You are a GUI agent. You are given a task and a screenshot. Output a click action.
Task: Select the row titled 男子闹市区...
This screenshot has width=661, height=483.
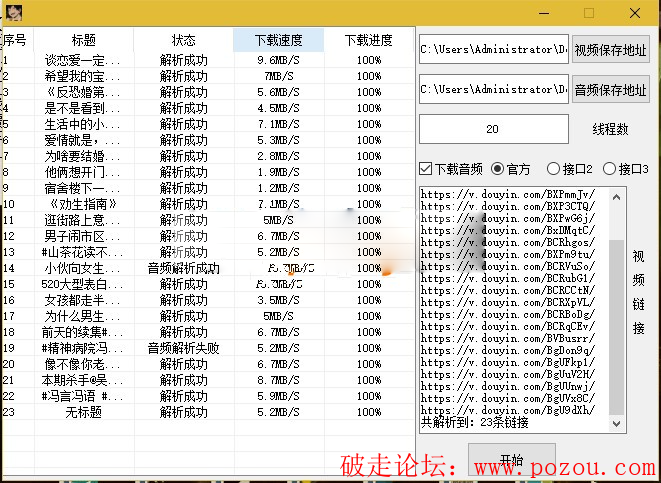[x=209, y=236]
